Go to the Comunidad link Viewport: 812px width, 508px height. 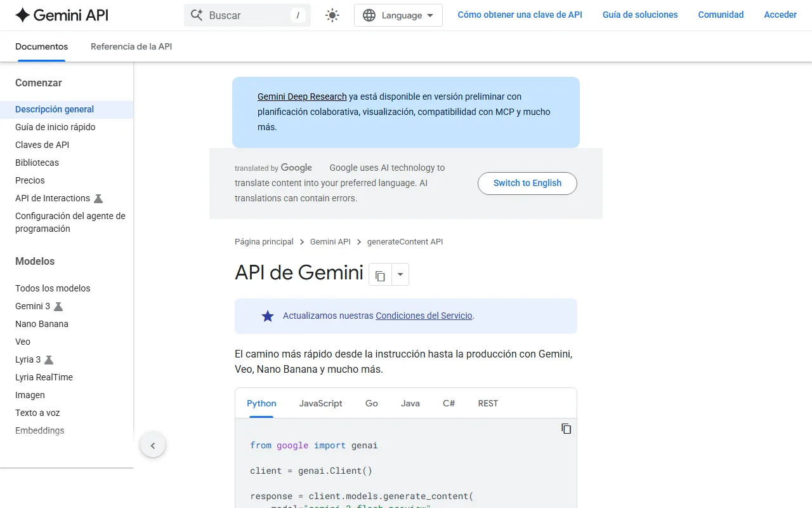721,15
